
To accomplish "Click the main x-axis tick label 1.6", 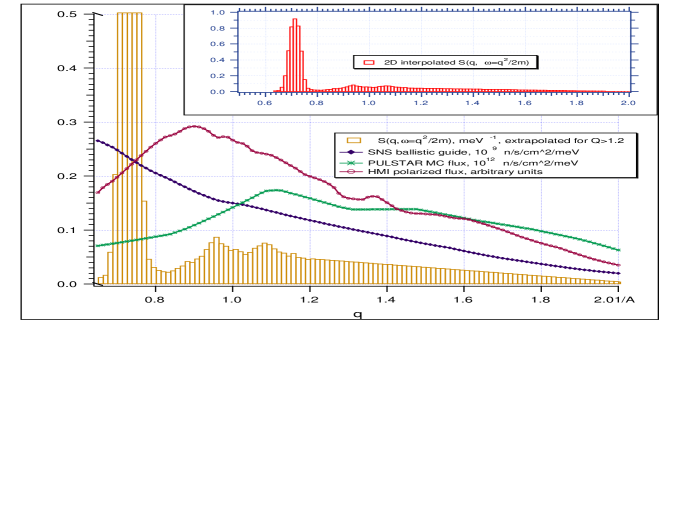I will [x=464, y=300].
